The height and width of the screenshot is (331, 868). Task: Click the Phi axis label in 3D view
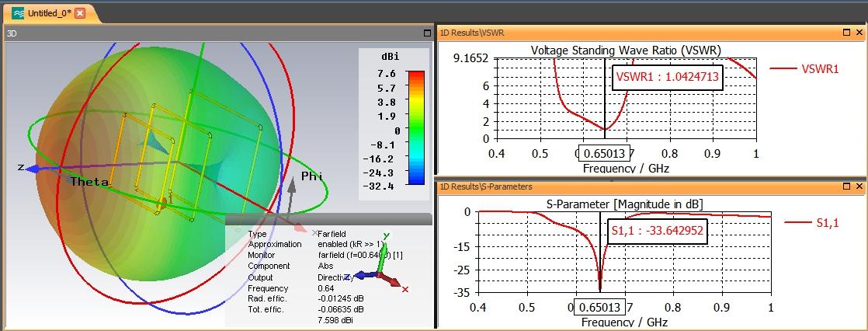coord(311,176)
